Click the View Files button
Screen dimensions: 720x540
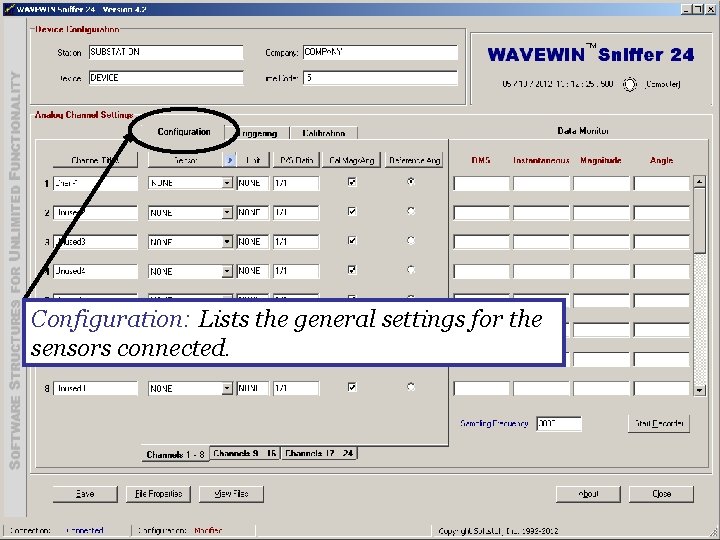click(x=231, y=494)
